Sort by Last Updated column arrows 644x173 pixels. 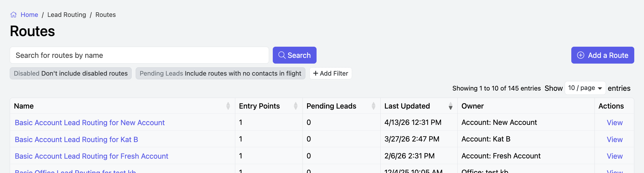(x=451, y=106)
